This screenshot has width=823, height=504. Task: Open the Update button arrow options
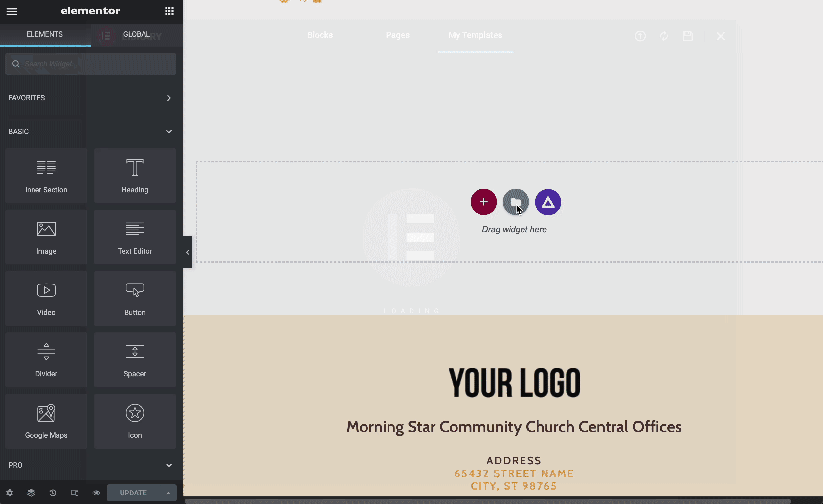pyautogui.click(x=168, y=493)
